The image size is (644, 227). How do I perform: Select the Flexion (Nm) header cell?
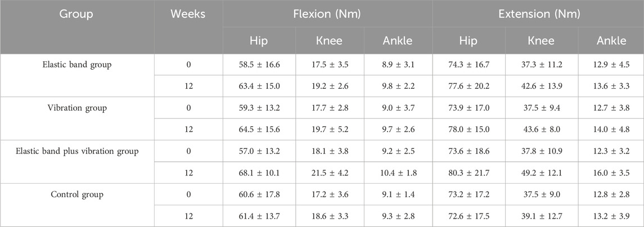pos(327,15)
